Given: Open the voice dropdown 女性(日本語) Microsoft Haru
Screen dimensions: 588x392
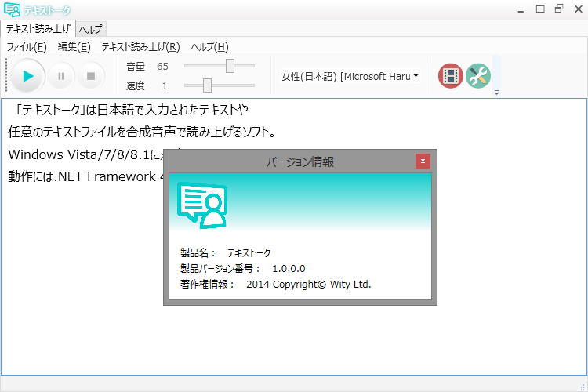Looking at the screenshot, I should pos(350,76).
